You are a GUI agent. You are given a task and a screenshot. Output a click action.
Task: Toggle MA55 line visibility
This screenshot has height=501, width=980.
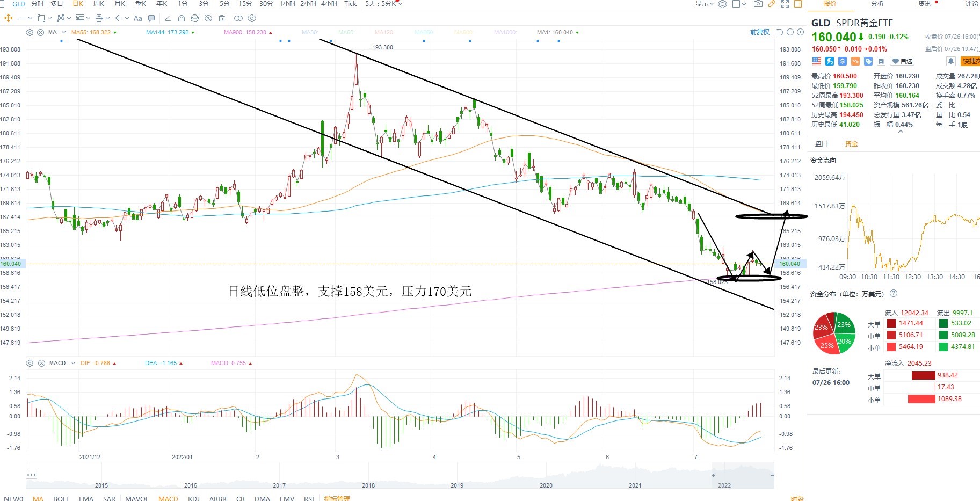click(x=94, y=32)
